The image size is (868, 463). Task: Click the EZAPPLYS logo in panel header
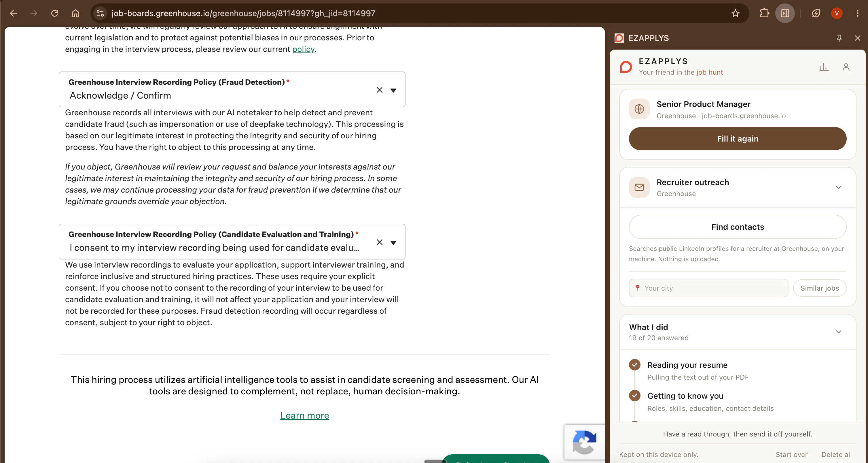(x=626, y=67)
